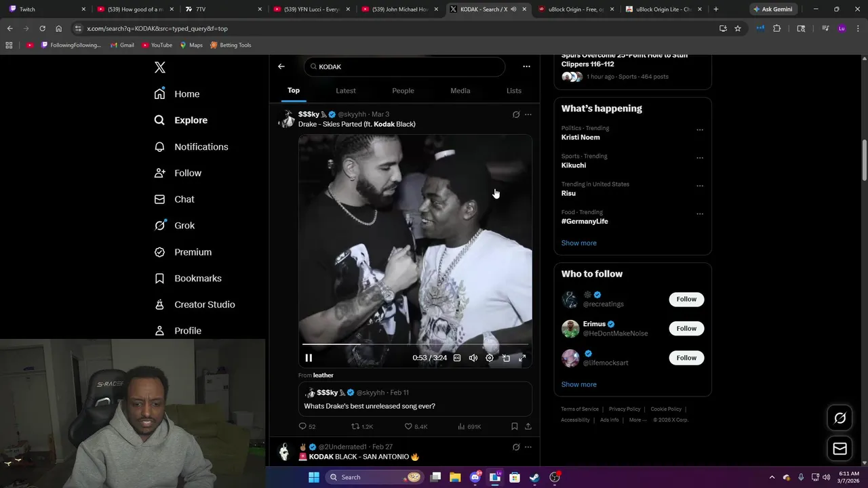
Task: Enter fullscreen on the video
Action: (x=522, y=358)
